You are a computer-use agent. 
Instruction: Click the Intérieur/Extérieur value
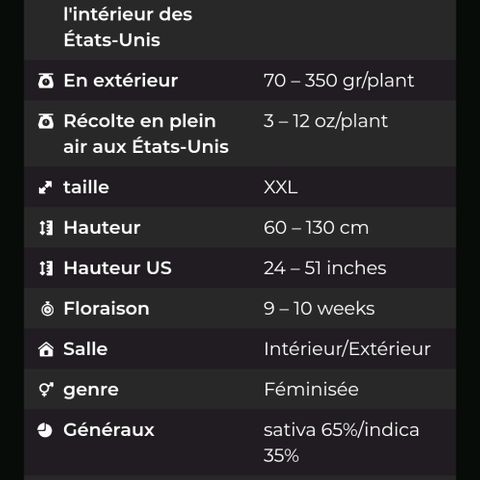tap(347, 349)
